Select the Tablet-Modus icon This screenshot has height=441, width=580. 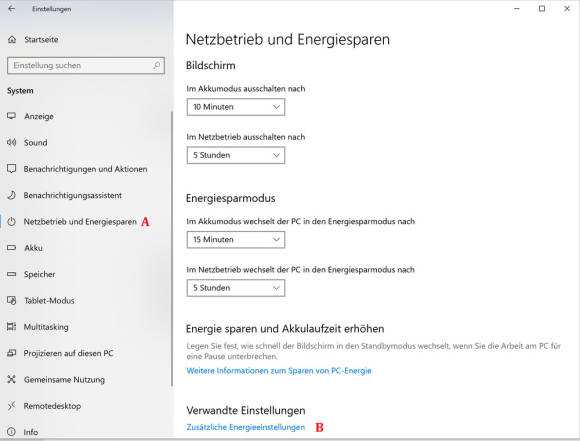tap(11, 300)
